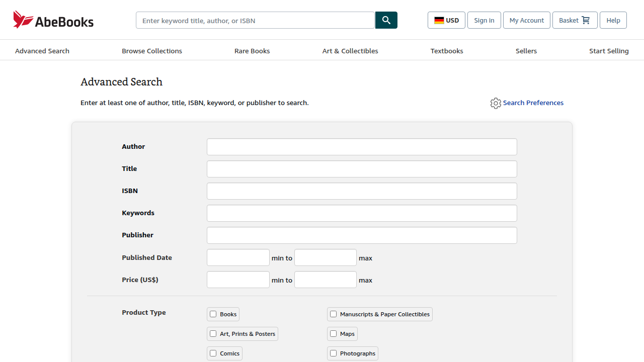Click the Price min field

238,280
